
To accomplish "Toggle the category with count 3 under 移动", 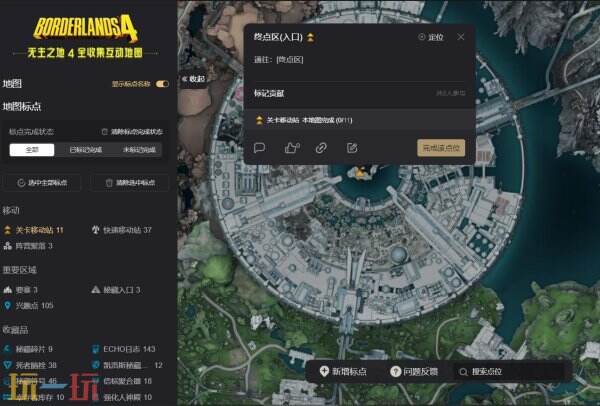I will click(28, 246).
